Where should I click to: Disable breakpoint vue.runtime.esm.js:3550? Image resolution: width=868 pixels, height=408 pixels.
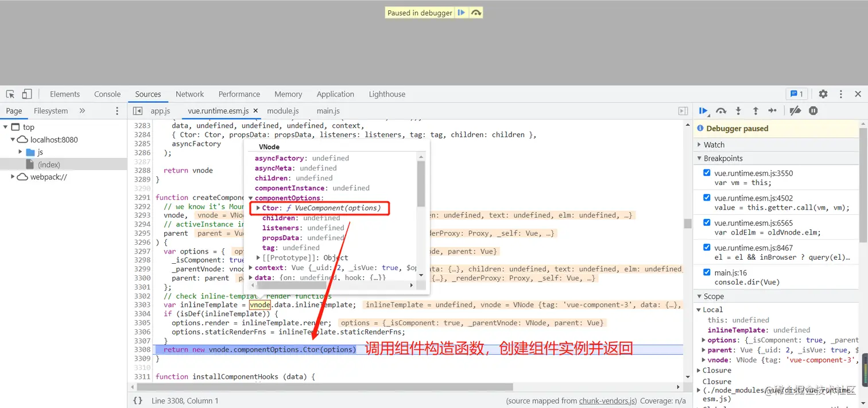click(x=707, y=173)
